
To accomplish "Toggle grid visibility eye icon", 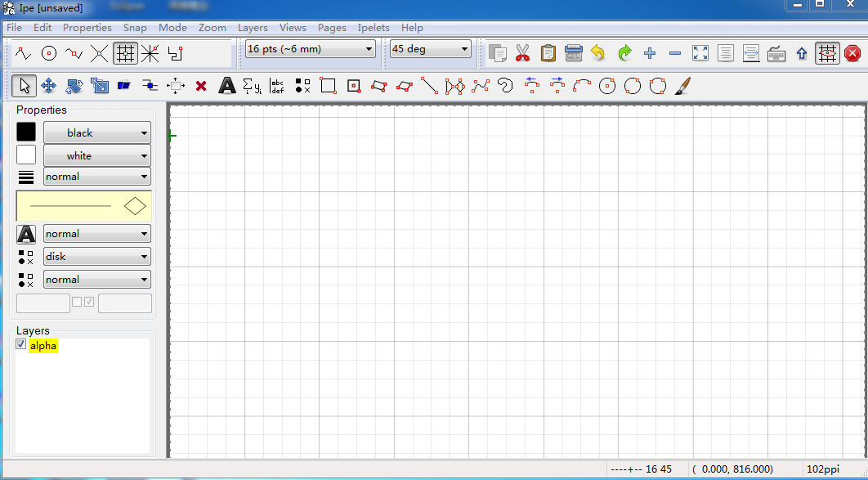I will click(827, 53).
